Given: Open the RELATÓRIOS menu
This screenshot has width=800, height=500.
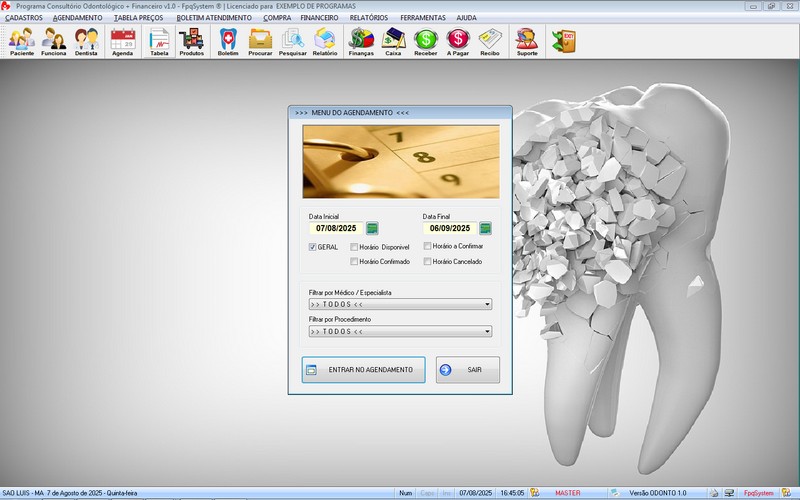Looking at the screenshot, I should pos(368,18).
